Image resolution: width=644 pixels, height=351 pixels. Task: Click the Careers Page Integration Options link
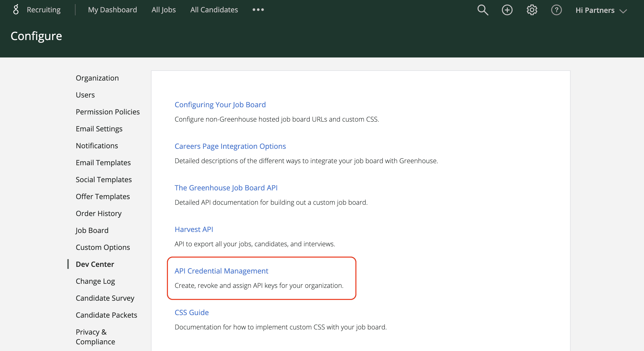(x=230, y=146)
